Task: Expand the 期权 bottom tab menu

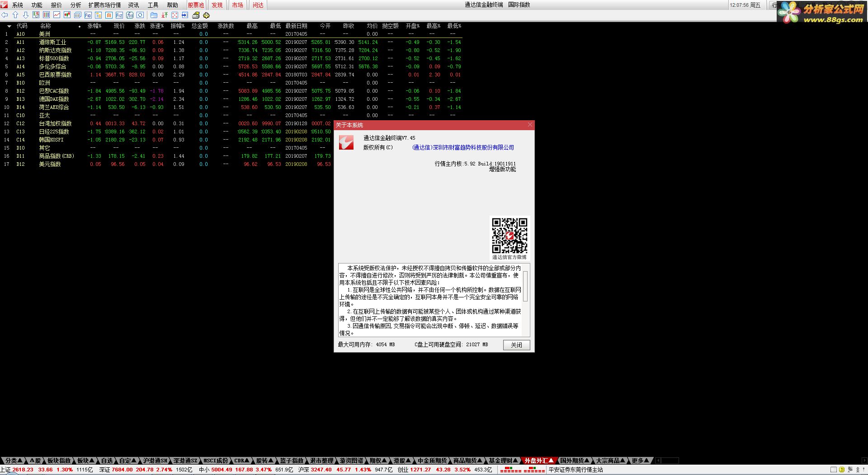Action: click(x=378, y=461)
